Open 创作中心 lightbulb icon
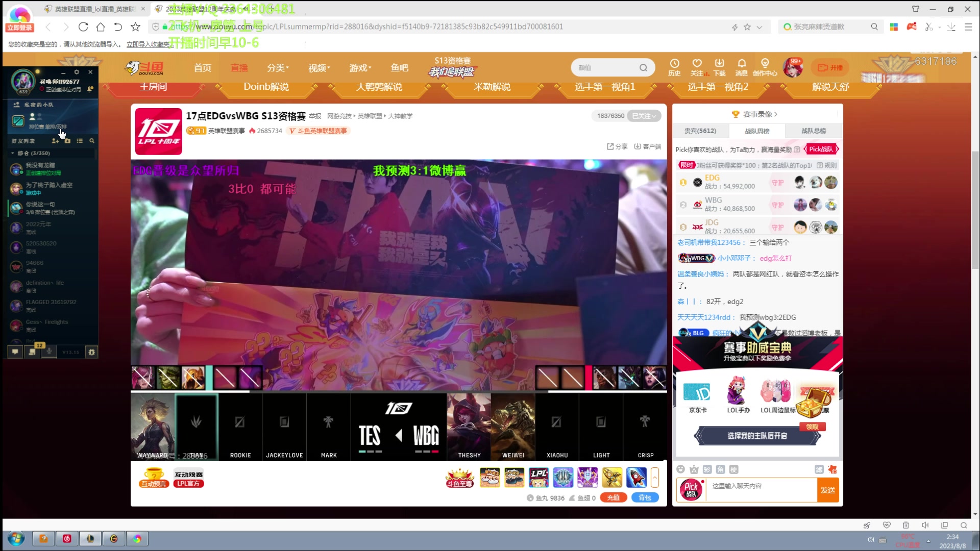980x551 pixels. 765,67
